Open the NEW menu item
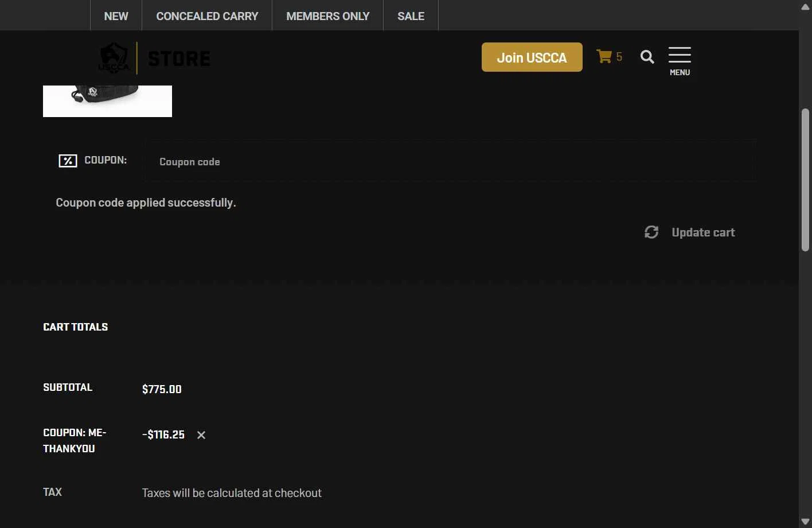Image resolution: width=812 pixels, height=528 pixels. (x=116, y=15)
